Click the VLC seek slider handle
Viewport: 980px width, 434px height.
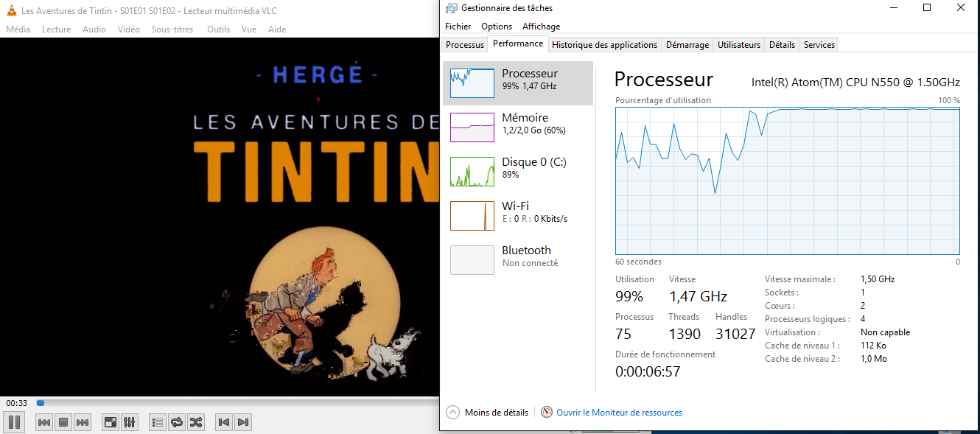[41, 403]
